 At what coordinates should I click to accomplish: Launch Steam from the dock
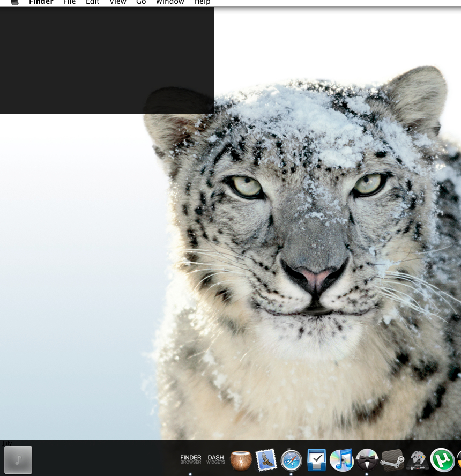pos(392,460)
